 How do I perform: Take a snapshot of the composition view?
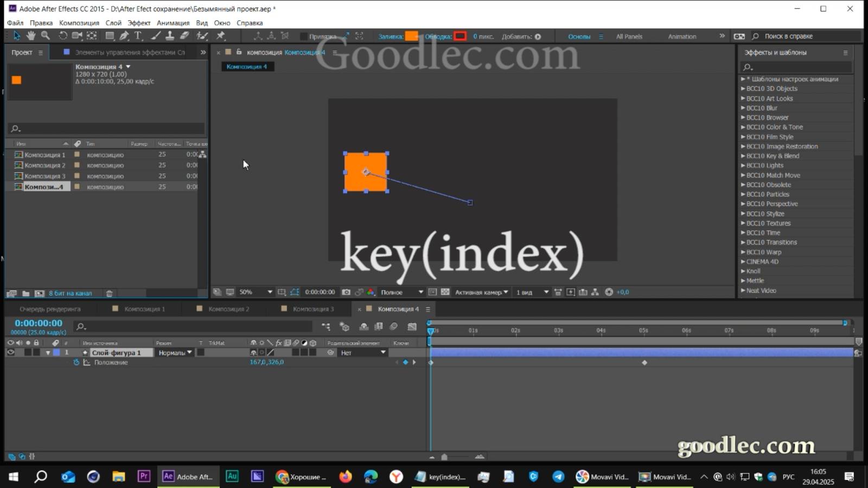pyautogui.click(x=346, y=292)
